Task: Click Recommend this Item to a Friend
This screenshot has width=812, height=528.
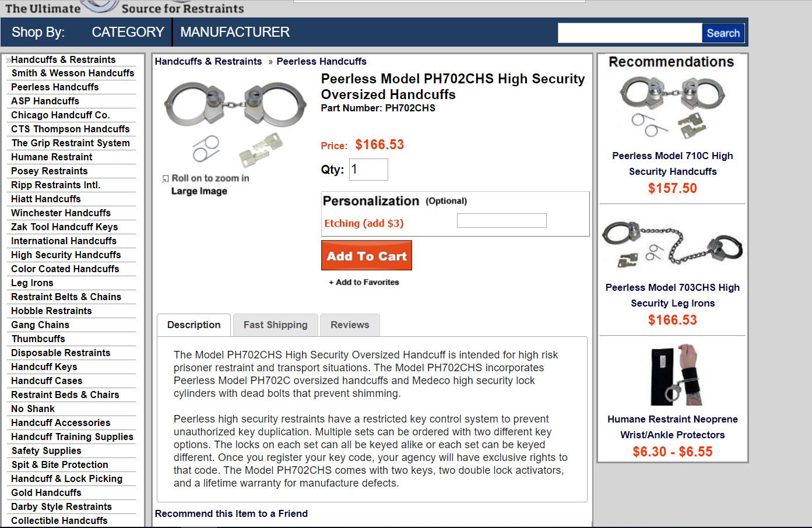Action: coord(231,513)
